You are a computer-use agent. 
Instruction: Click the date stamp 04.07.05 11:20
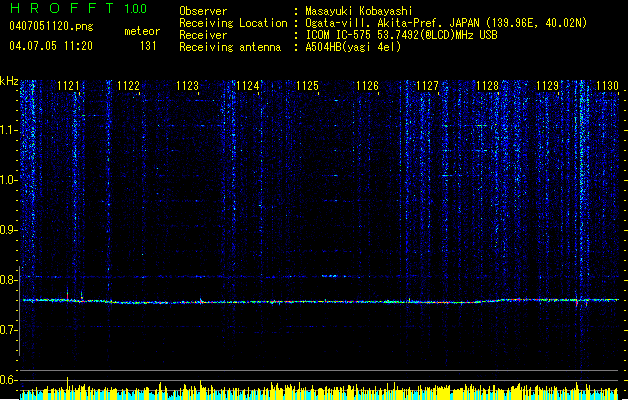51,46
